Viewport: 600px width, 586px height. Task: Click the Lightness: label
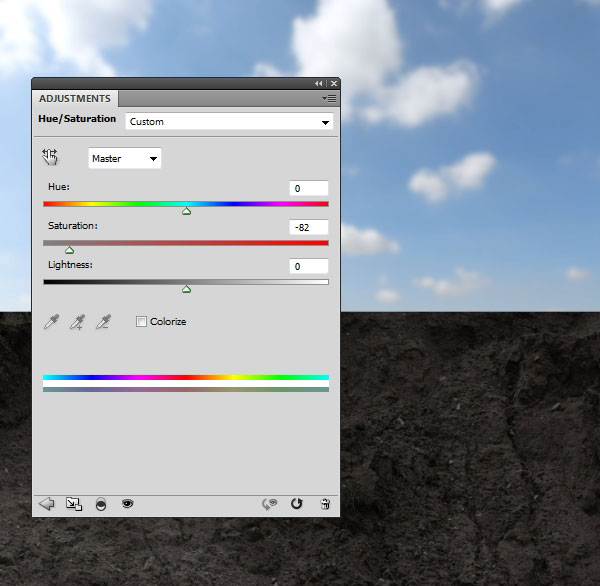(x=70, y=265)
